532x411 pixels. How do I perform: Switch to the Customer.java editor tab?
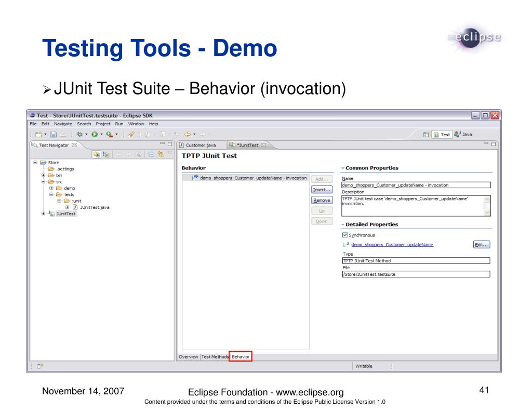201,145
